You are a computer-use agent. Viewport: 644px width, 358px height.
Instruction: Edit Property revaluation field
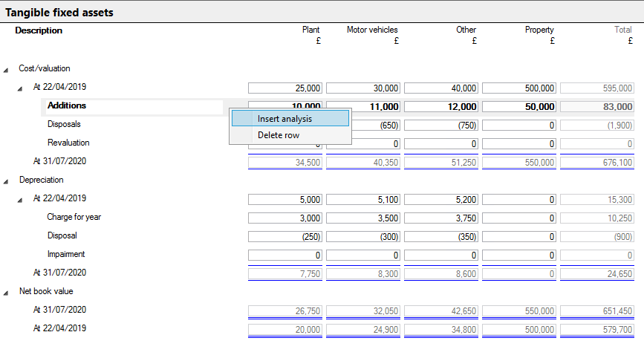[519, 143]
